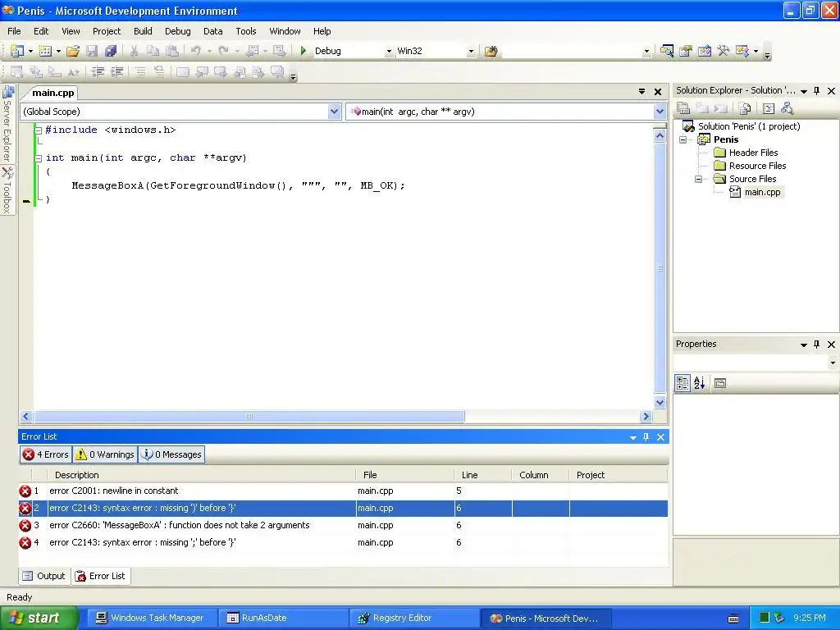Collapse the main function outlining region
Image resolution: width=840 pixels, height=630 pixels.
tap(38, 158)
